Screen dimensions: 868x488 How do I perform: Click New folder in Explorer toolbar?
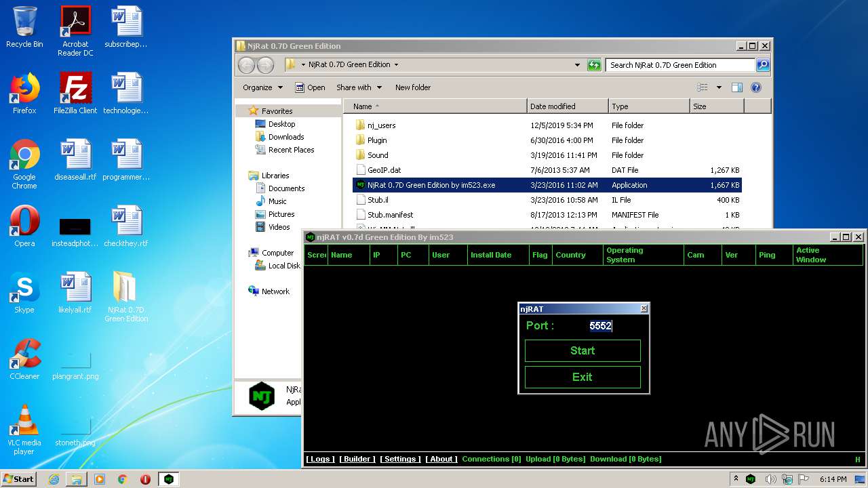[x=413, y=87]
